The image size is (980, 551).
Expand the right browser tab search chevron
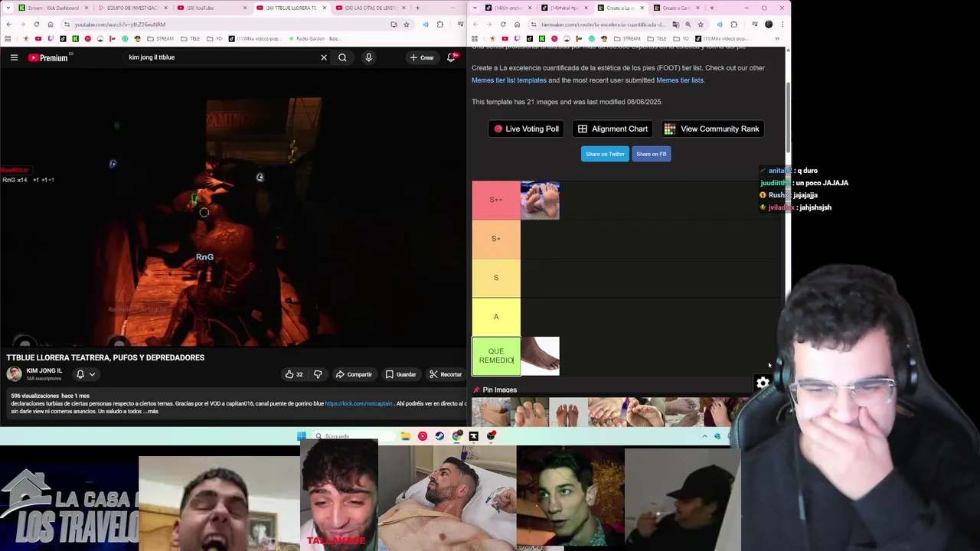coord(475,8)
